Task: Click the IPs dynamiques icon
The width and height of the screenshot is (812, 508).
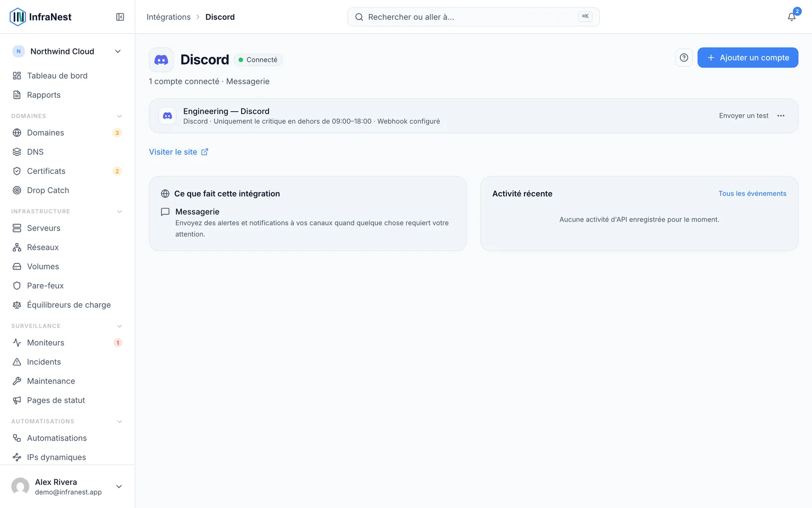Action: [17, 457]
